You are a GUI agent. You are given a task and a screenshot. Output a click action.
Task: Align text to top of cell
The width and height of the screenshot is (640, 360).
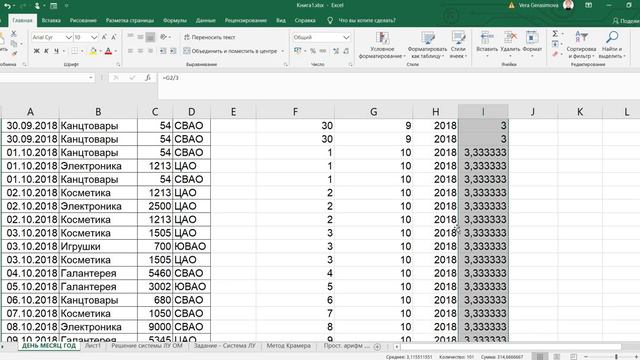(x=131, y=37)
